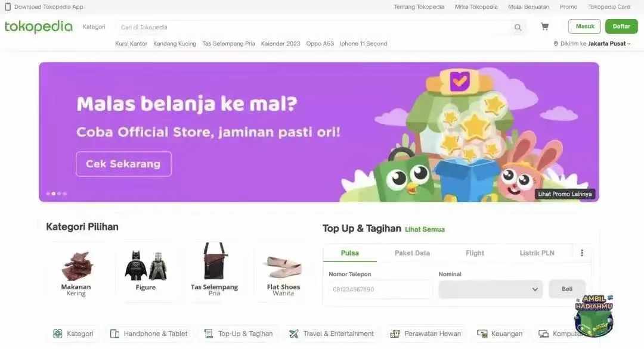Switch to the Paket Data tab

412,253
